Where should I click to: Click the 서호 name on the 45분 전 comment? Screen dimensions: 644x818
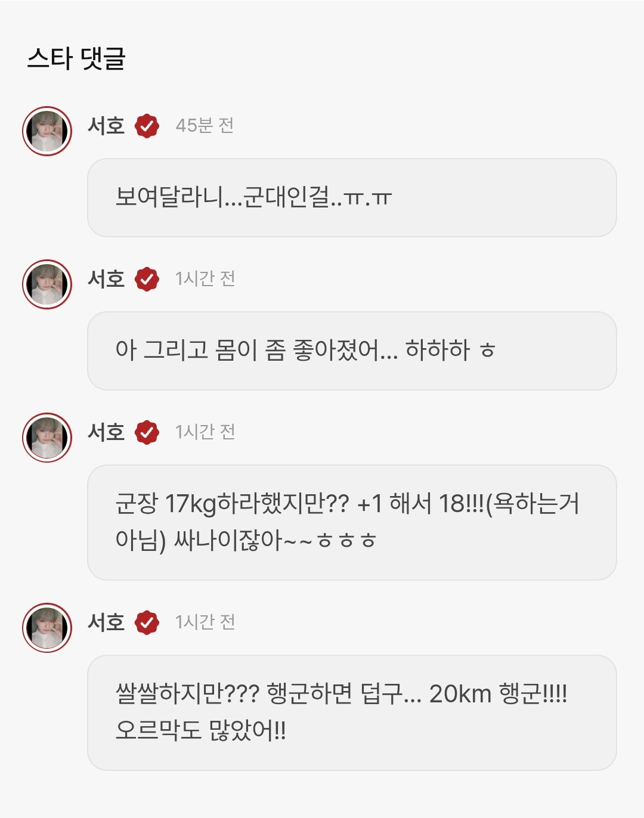click(106, 126)
